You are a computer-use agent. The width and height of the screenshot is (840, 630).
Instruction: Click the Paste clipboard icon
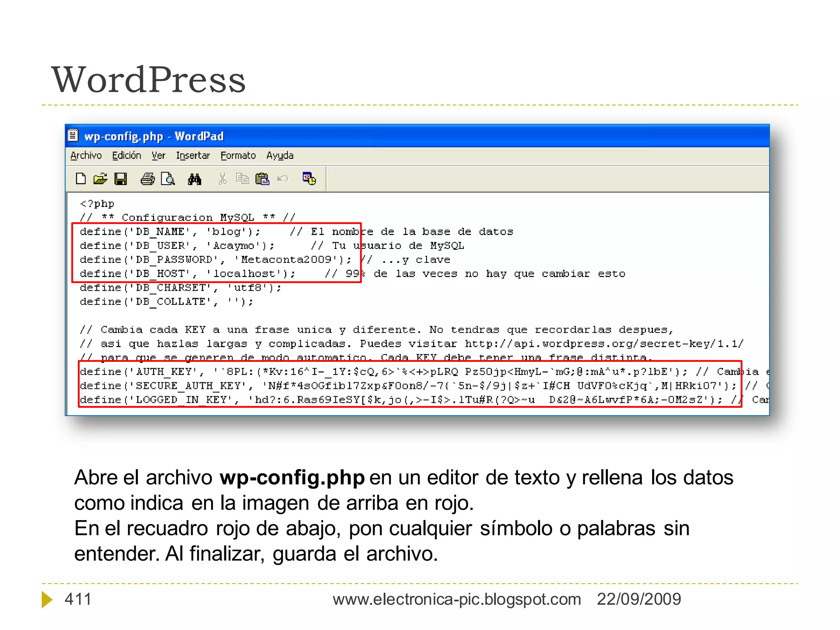(262, 179)
